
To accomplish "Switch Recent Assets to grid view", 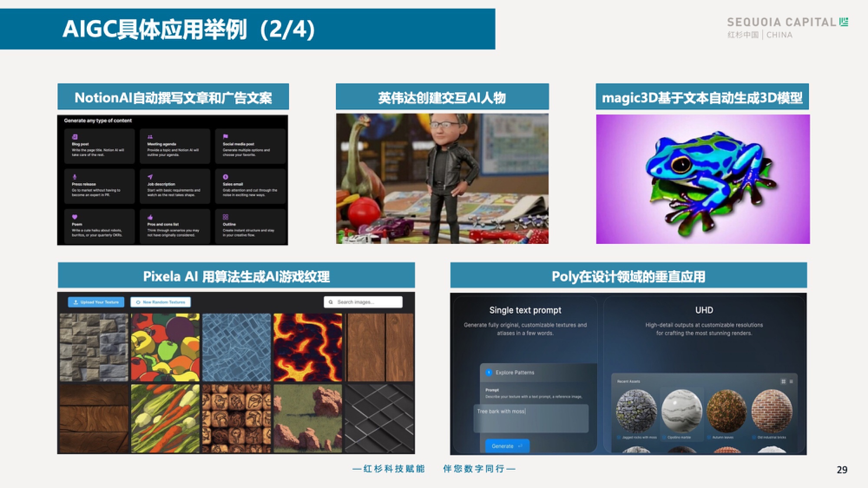I will [783, 381].
